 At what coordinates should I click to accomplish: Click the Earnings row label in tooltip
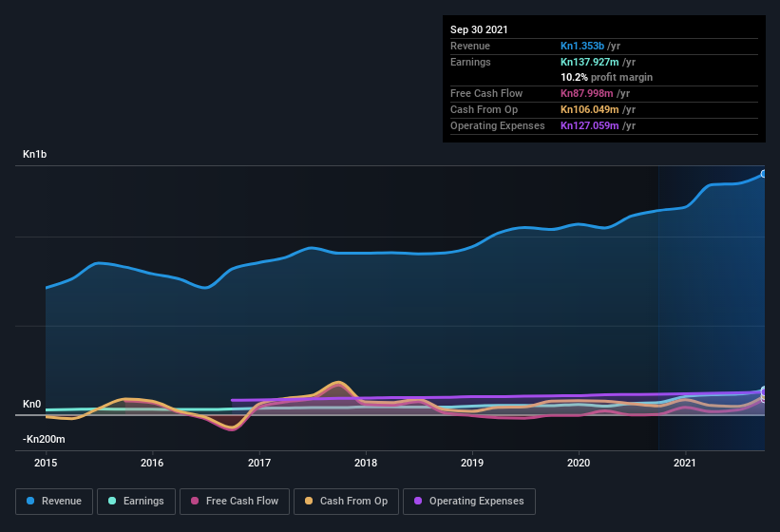[x=470, y=62]
